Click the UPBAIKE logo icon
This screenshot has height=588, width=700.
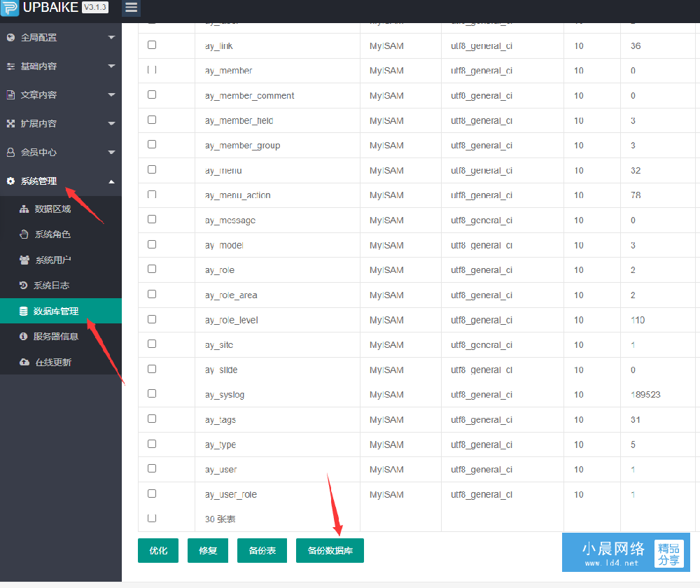point(9,8)
